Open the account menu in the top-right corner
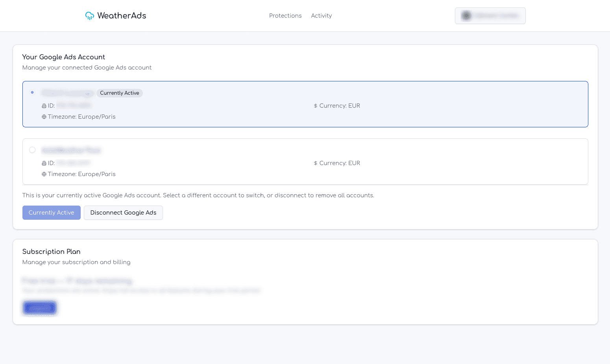The height and width of the screenshot is (364, 610). [x=490, y=16]
